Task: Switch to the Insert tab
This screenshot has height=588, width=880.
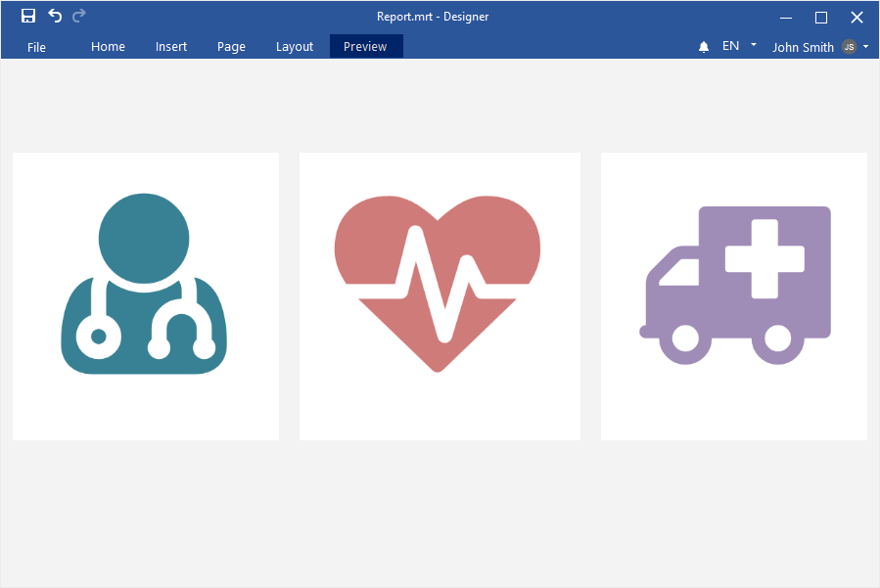Action: (x=171, y=47)
